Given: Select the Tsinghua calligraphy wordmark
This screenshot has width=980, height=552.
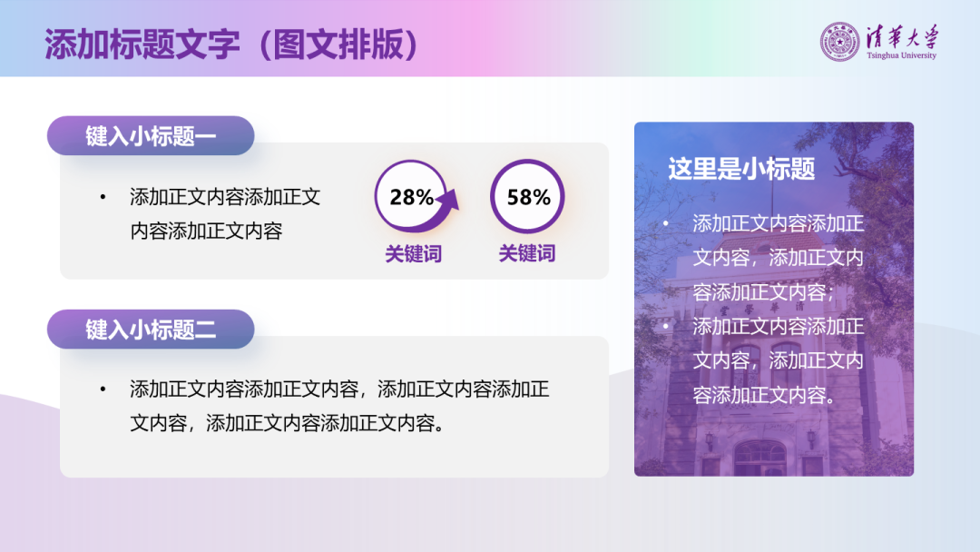Looking at the screenshot, I should pyautogui.click(x=900, y=36).
